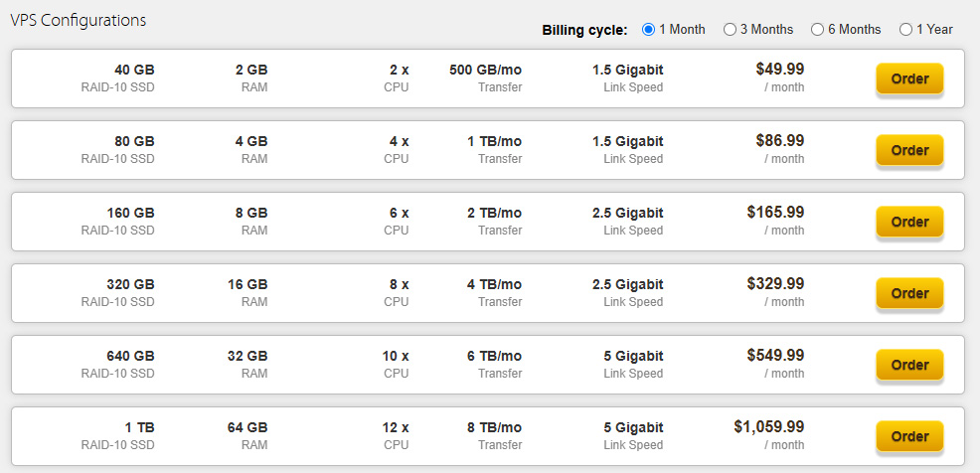Screen dimensions: 980x473
Task: Switch billing cycle to 1 Year
Action: coord(905,30)
